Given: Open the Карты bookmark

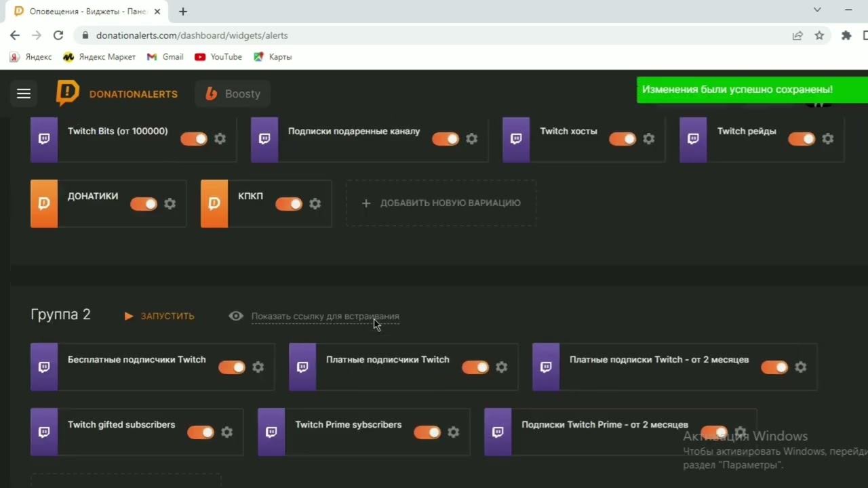Looking at the screenshot, I should point(273,57).
